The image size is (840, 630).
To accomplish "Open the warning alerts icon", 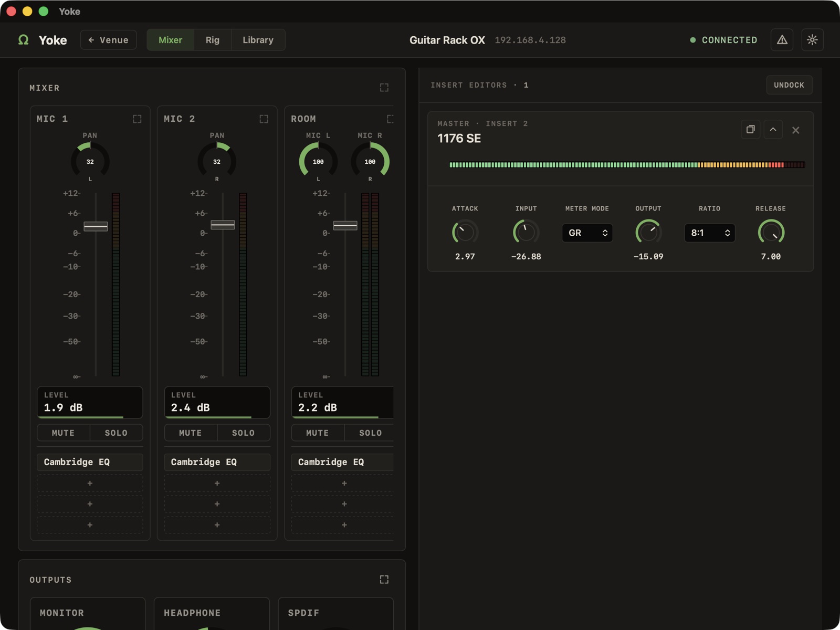I will tap(782, 40).
